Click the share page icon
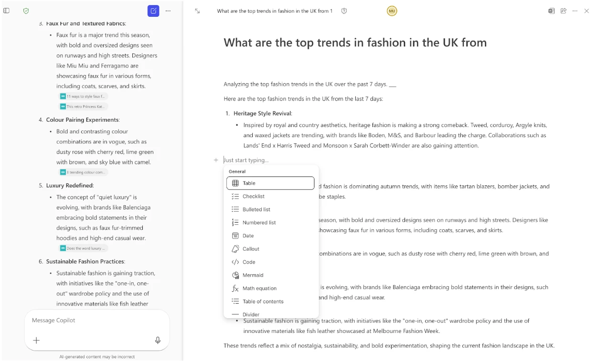The height and width of the screenshot is (364, 598). (x=563, y=11)
